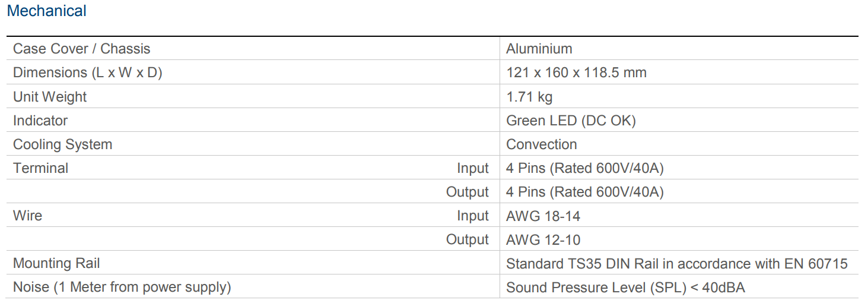Viewport: 868px width, 303px height.
Task: Select the Unit Weight row label
Action: (x=50, y=97)
